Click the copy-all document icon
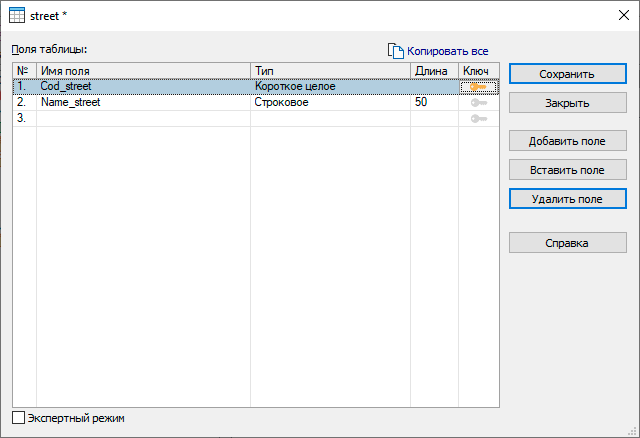The height and width of the screenshot is (438, 640). point(395,50)
